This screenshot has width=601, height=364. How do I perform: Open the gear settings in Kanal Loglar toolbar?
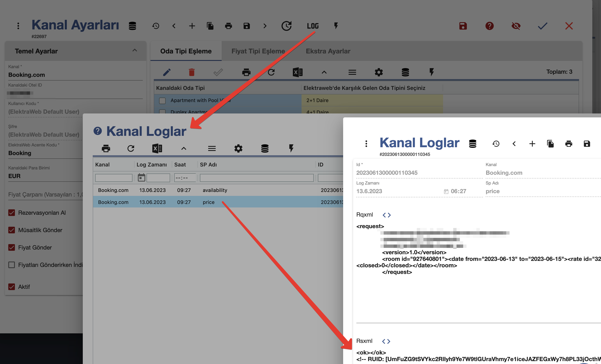238,148
